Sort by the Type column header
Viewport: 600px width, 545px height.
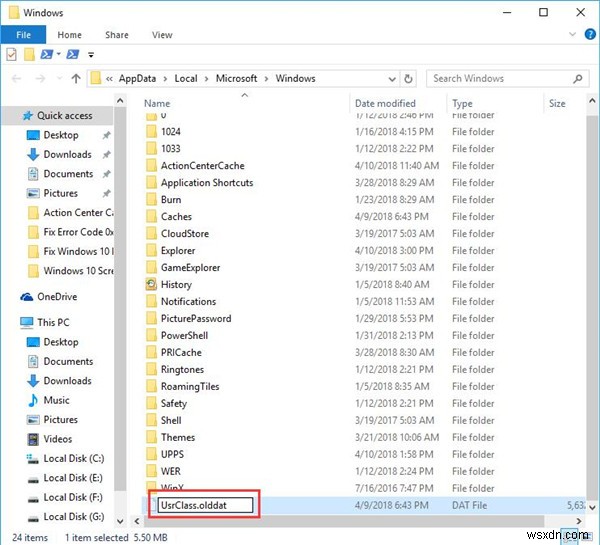click(462, 103)
